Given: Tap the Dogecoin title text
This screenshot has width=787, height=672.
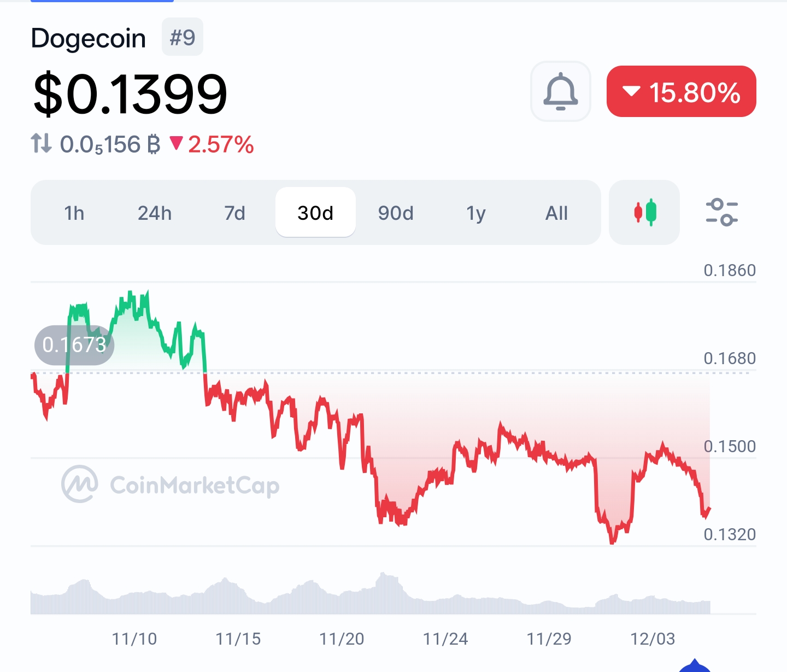Looking at the screenshot, I should pyautogui.click(x=89, y=38).
